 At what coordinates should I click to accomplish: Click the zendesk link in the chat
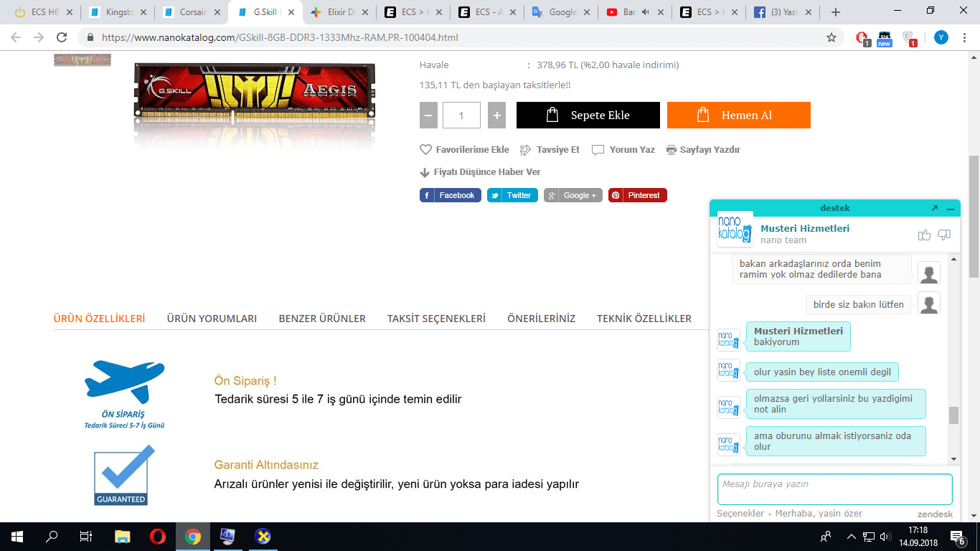tap(935, 514)
